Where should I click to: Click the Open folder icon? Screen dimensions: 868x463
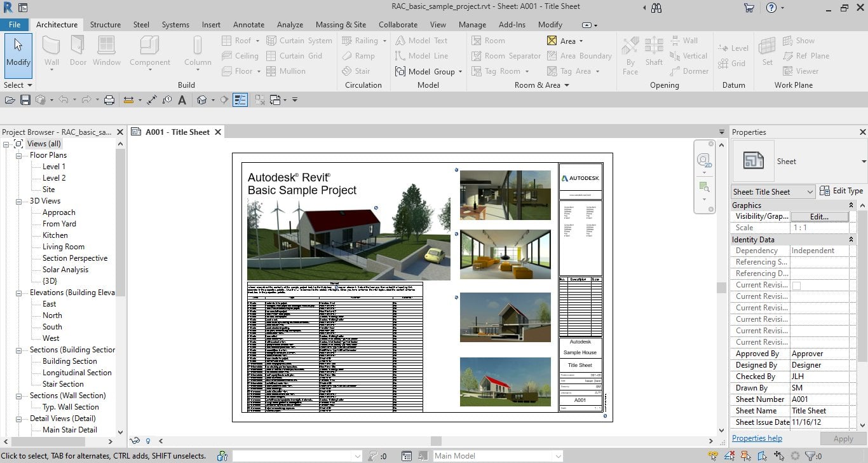[10, 100]
